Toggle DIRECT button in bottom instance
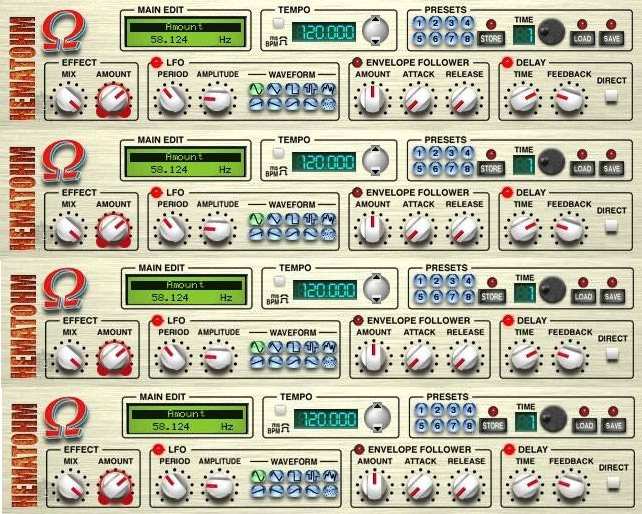This screenshot has width=642, height=514. (613, 483)
